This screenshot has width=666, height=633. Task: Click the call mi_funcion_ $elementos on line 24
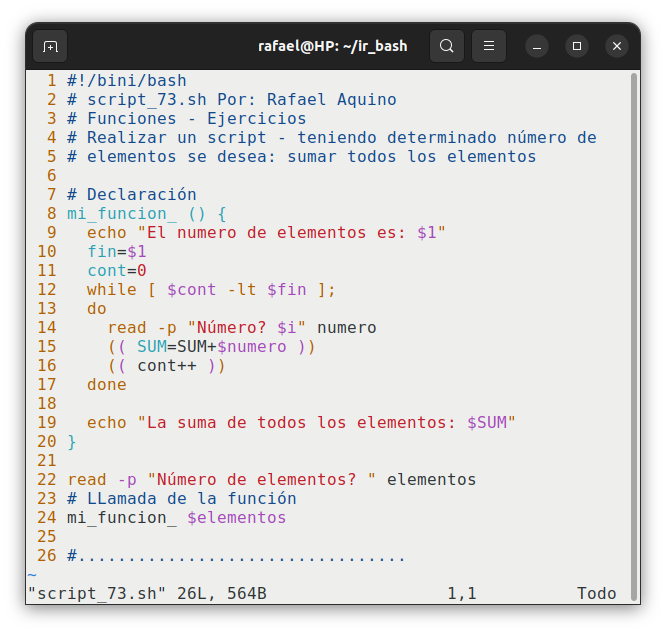177,518
